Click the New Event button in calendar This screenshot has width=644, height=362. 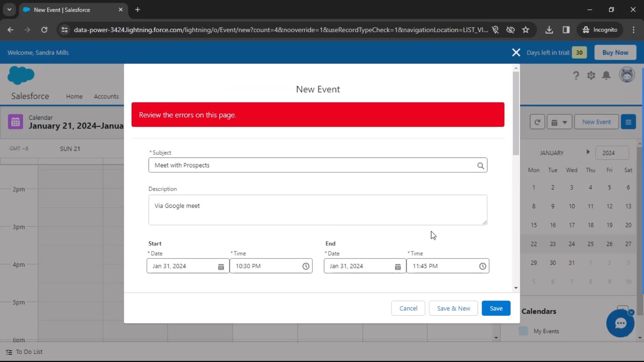click(596, 122)
